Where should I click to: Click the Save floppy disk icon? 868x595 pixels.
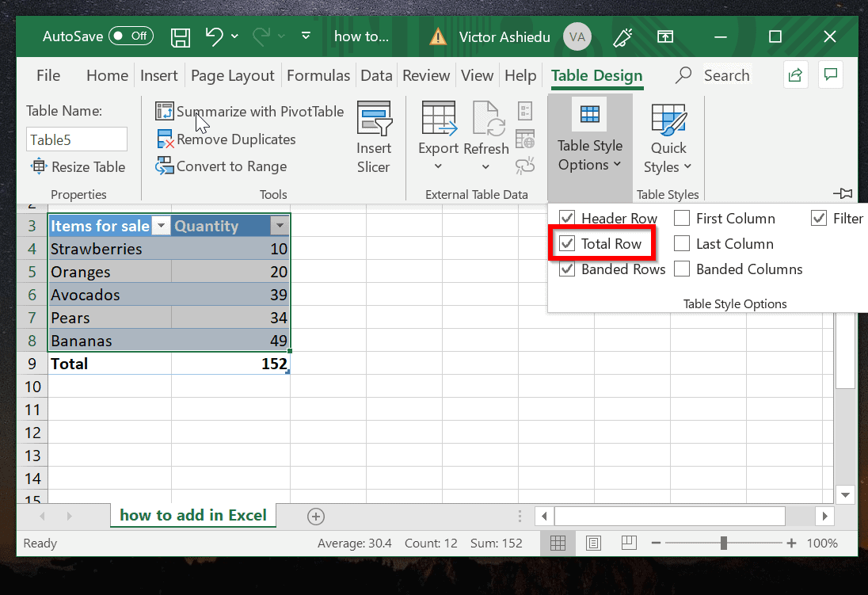[181, 37]
